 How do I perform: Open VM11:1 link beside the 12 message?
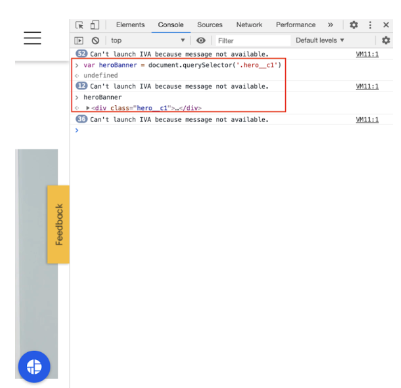pos(367,87)
